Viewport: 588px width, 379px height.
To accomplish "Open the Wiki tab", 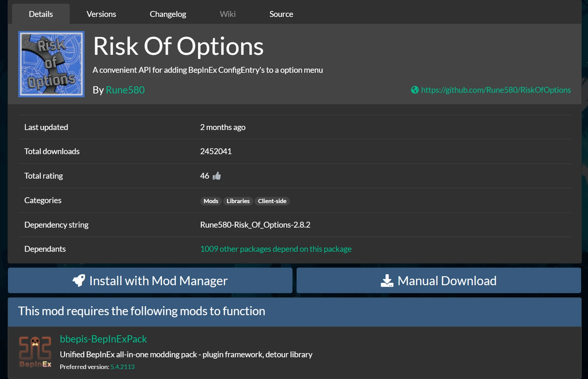I will point(227,14).
